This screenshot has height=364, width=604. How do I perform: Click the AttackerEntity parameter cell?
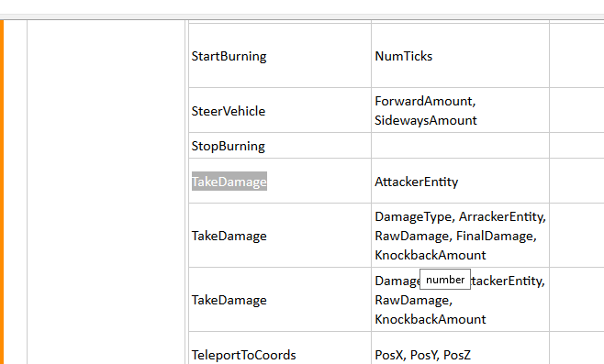click(460, 181)
